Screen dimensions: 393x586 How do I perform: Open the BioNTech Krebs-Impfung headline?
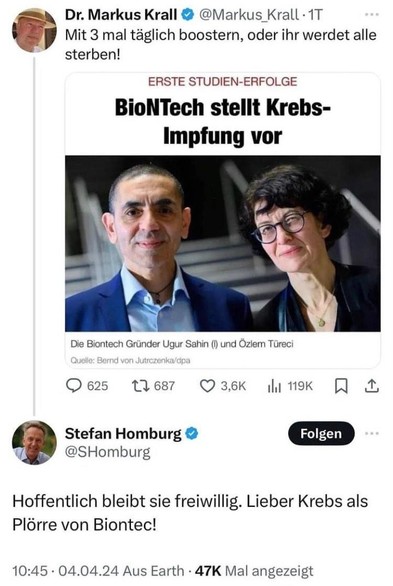point(223,121)
